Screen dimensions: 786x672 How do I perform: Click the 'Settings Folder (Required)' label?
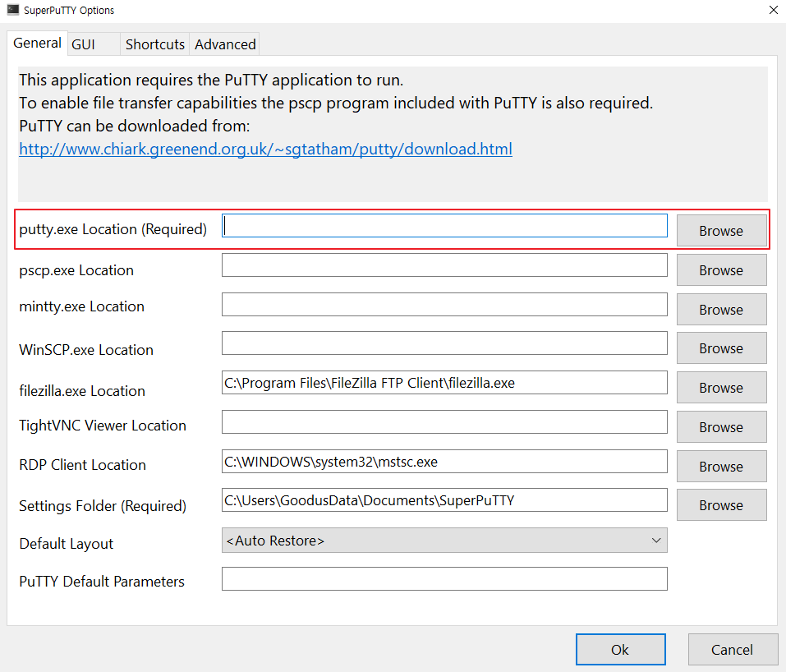(x=103, y=506)
